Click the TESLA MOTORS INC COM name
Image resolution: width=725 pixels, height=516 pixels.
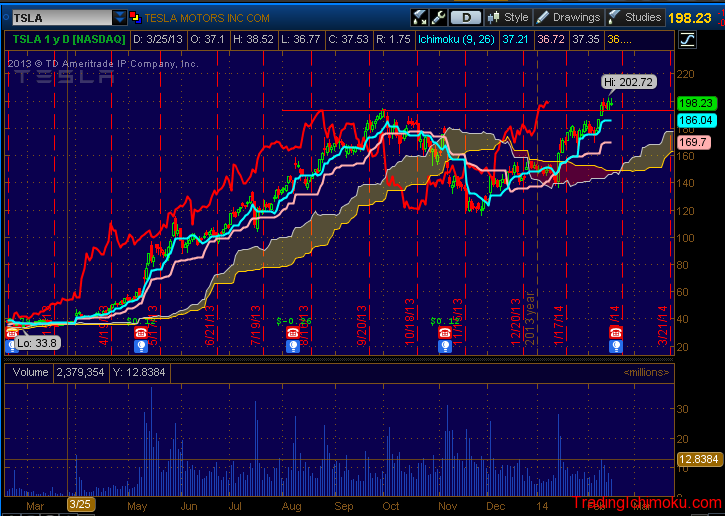click(207, 18)
